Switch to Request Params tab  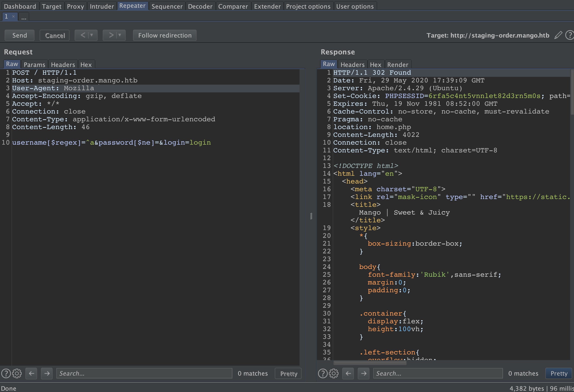tap(34, 64)
